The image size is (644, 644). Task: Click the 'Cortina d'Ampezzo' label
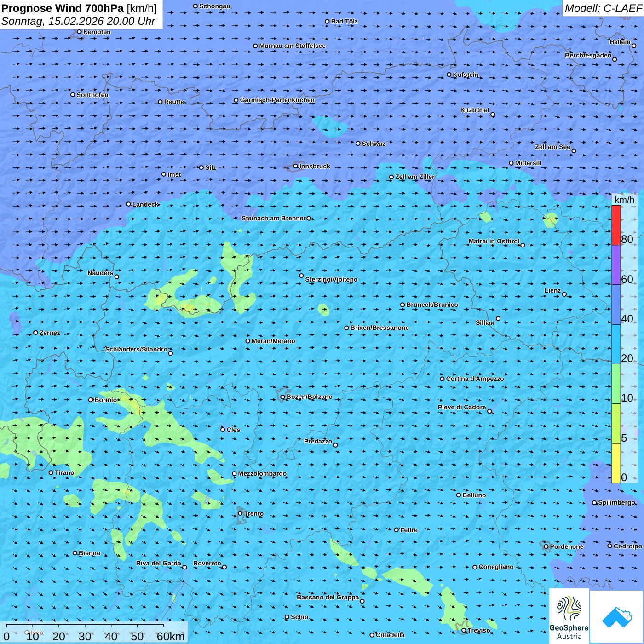(475, 379)
